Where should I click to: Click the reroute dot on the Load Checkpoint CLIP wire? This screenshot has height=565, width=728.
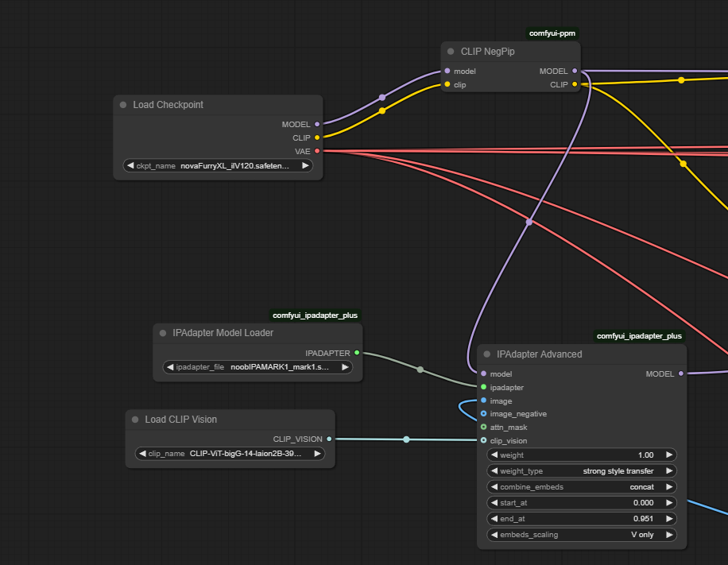click(x=382, y=111)
